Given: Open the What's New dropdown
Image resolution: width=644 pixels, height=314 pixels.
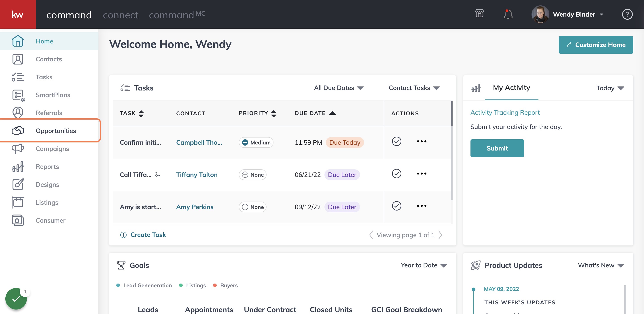Looking at the screenshot, I should pos(601,265).
